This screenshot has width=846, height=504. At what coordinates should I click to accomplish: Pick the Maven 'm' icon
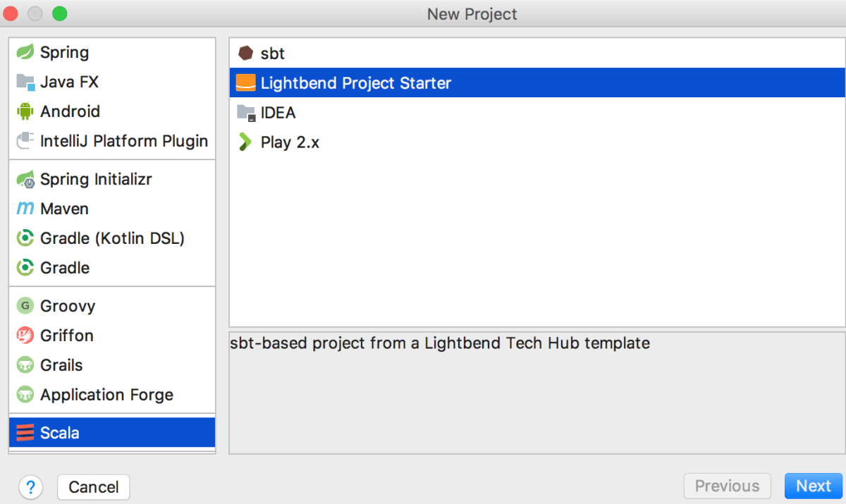coord(25,209)
